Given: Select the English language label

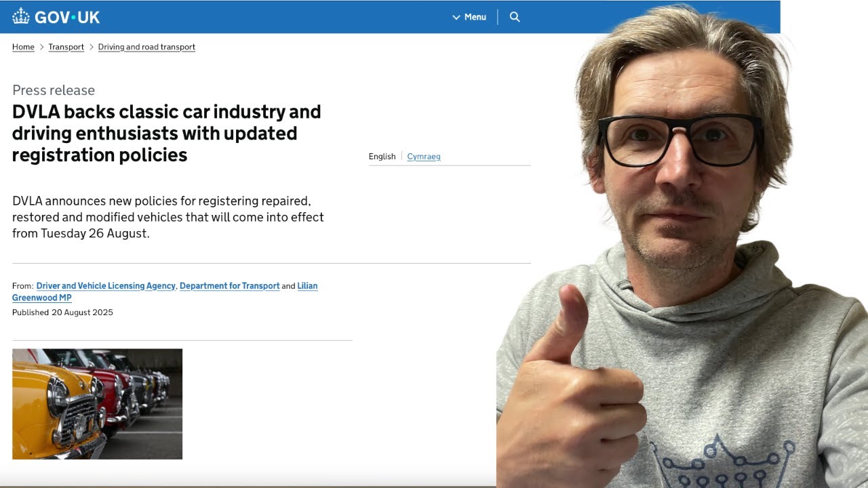Looking at the screenshot, I should (382, 157).
